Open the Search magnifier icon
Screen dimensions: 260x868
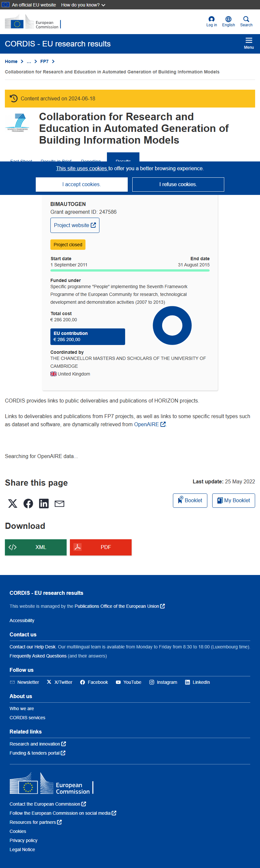tap(246, 19)
